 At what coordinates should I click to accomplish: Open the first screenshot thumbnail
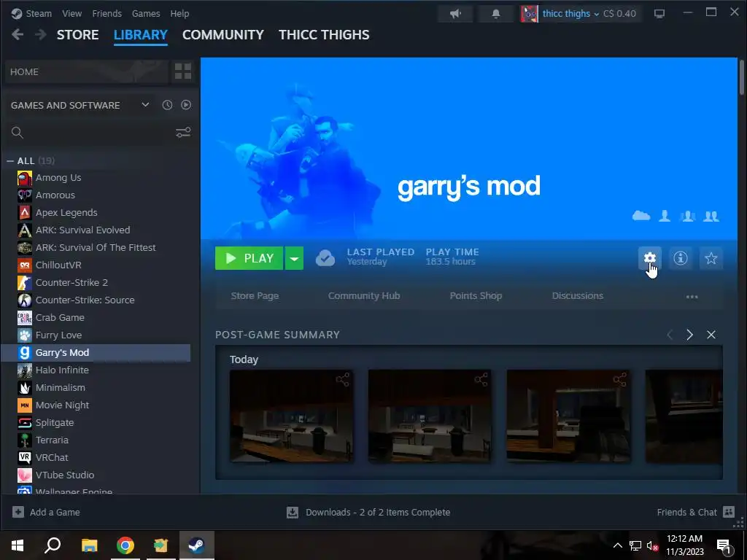[x=292, y=416]
